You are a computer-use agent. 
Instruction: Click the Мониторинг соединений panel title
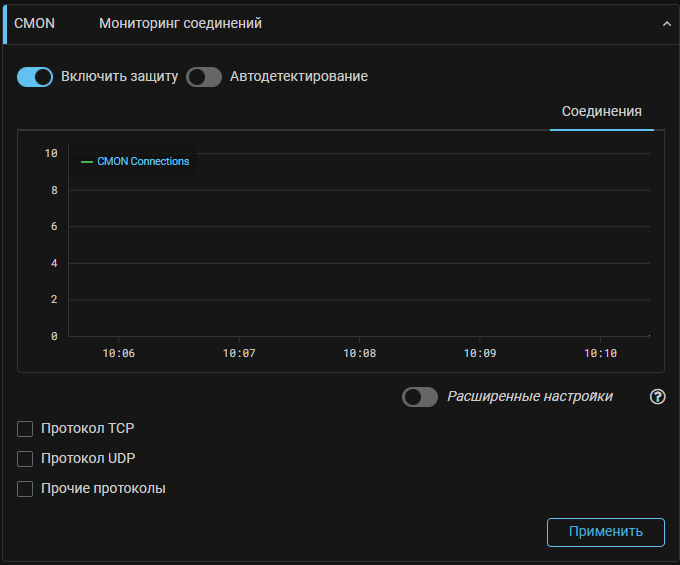180,23
